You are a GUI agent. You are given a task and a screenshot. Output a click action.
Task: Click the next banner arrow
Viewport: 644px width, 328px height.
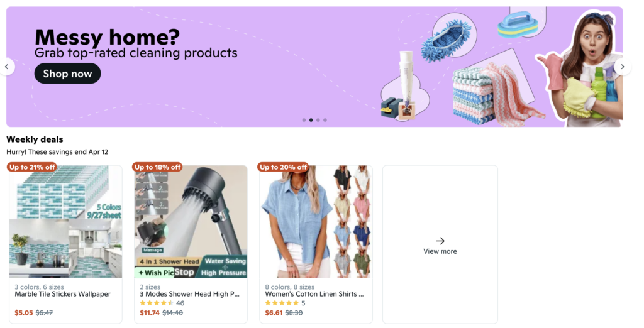623,67
